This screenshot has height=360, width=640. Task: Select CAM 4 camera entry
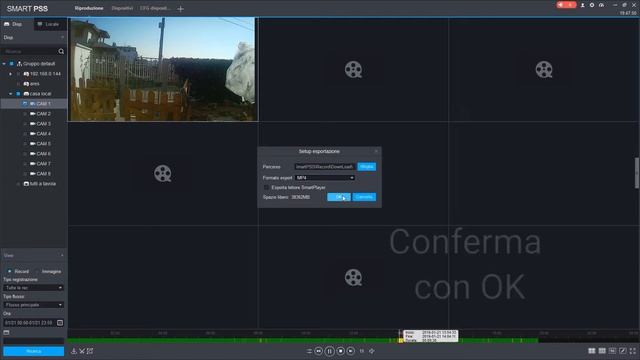(40, 134)
